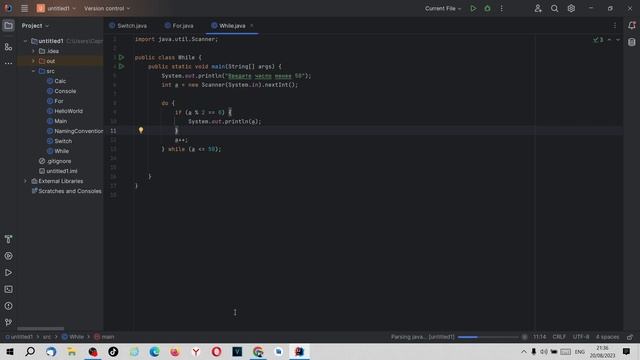Image resolution: width=640 pixels, height=360 pixels.
Task: Close the While.java tab
Action: click(x=252, y=26)
